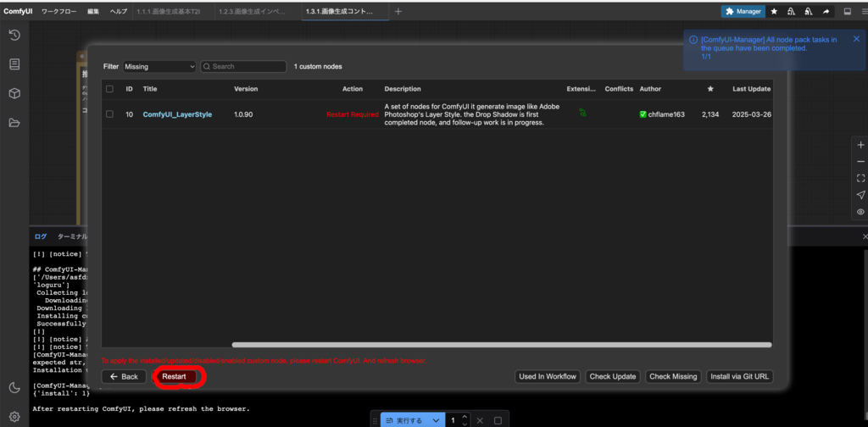Sort by the Title column header
Viewport: 868px width, 427px height.
coord(149,88)
